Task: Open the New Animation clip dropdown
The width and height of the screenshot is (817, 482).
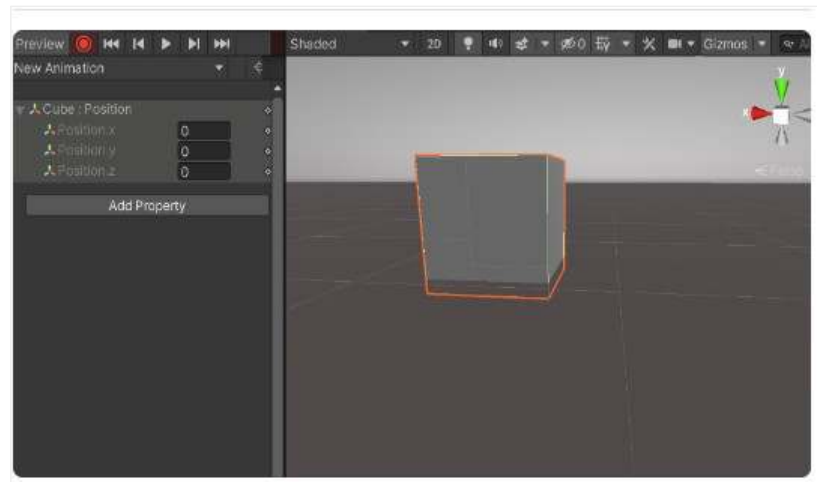Action: (x=120, y=68)
